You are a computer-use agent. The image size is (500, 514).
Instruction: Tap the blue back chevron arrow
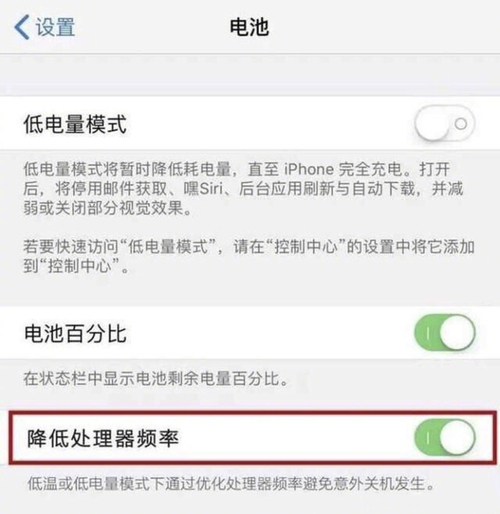[22, 27]
